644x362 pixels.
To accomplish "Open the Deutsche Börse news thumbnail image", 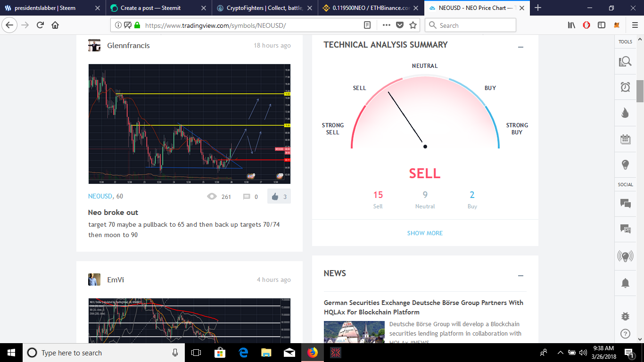I will (x=354, y=332).
